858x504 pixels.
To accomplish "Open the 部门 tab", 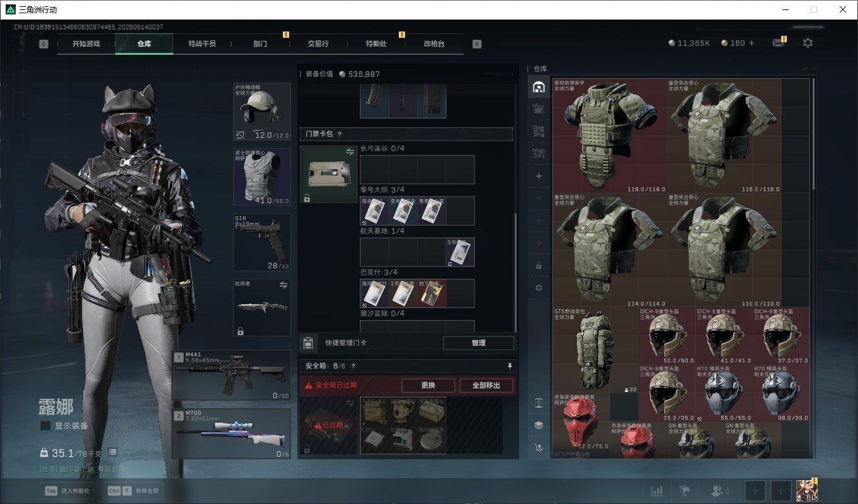I will pos(260,44).
